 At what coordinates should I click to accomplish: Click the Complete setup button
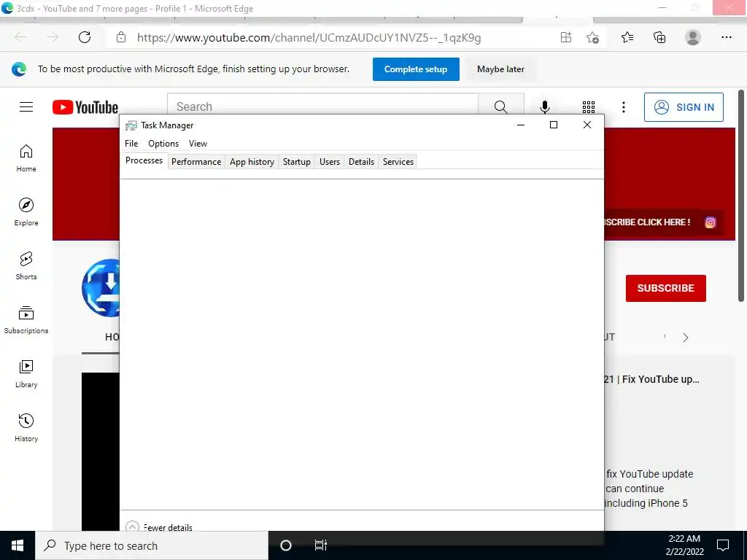416,69
